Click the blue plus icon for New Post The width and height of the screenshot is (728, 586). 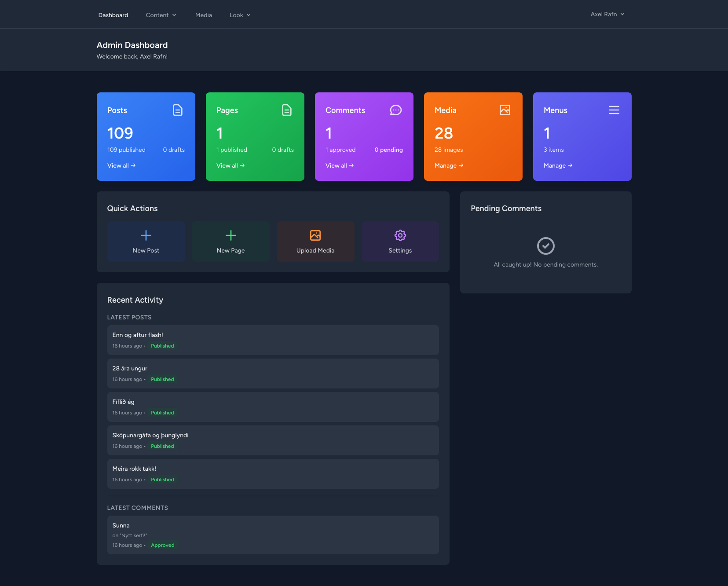tap(146, 236)
